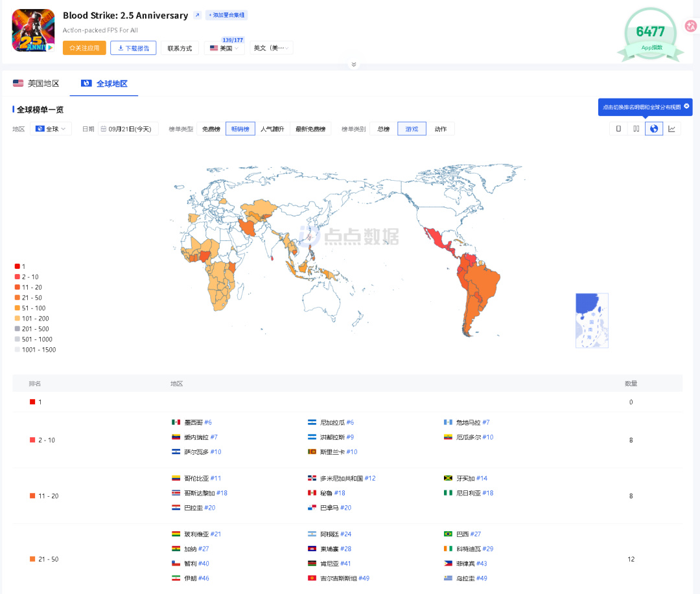Click Paraguay flag next to 巴拉圭
Viewport: 700px width, 594px height.
tap(176, 507)
